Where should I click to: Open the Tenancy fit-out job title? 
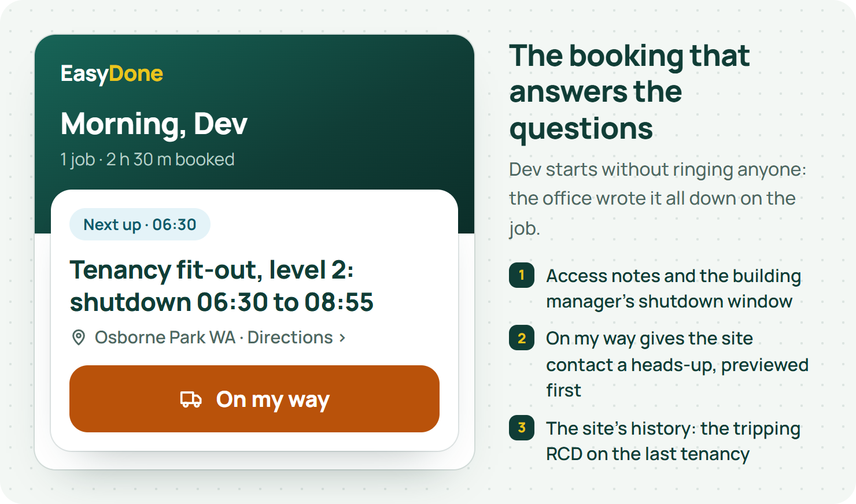[x=222, y=286]
